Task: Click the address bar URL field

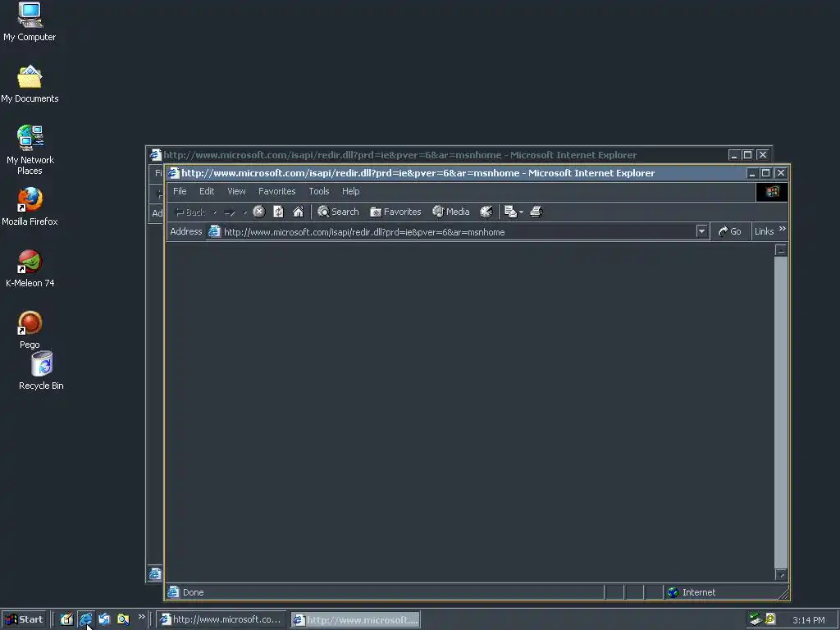Action: click(459, 232)
